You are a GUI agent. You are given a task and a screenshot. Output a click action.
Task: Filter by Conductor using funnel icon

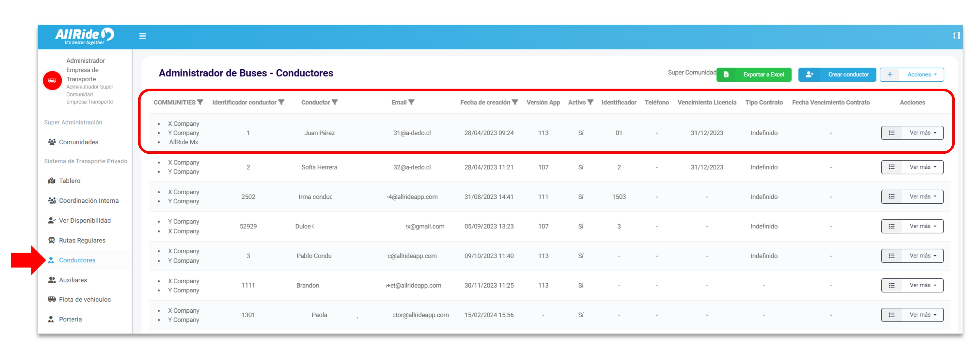[x=335, y=102]
